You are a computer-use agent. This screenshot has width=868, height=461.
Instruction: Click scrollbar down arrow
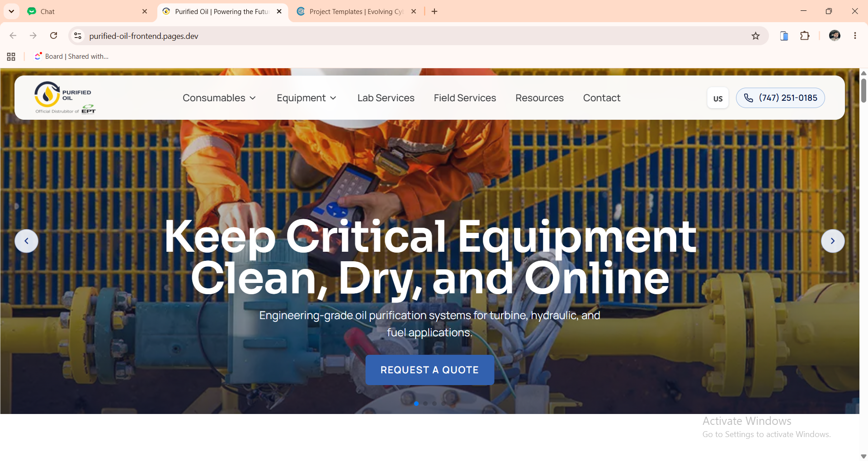coord(863,456)
